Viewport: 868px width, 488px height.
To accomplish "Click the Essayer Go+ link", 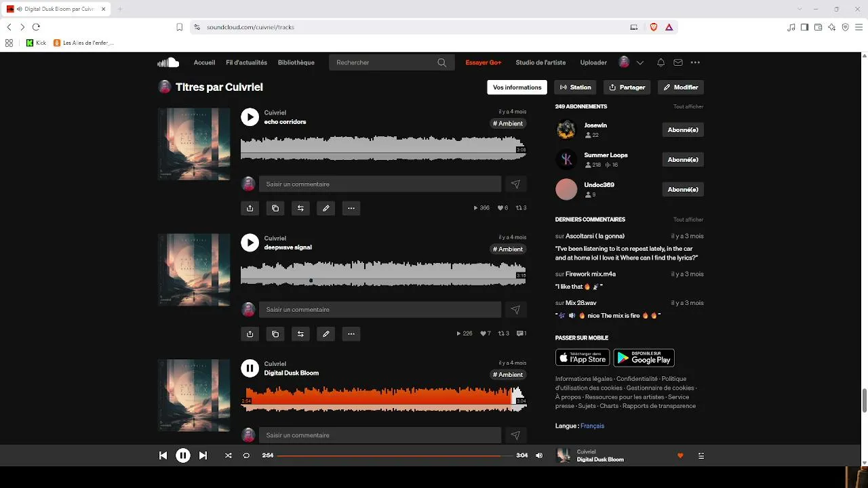I will tap(484, 62).
